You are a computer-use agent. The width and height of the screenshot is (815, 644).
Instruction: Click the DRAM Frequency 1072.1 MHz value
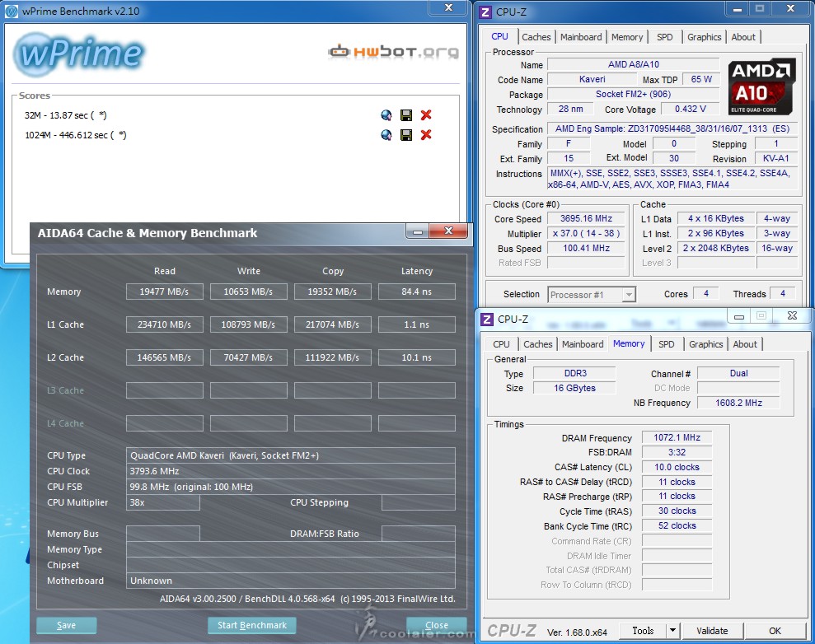click(677, 437)
